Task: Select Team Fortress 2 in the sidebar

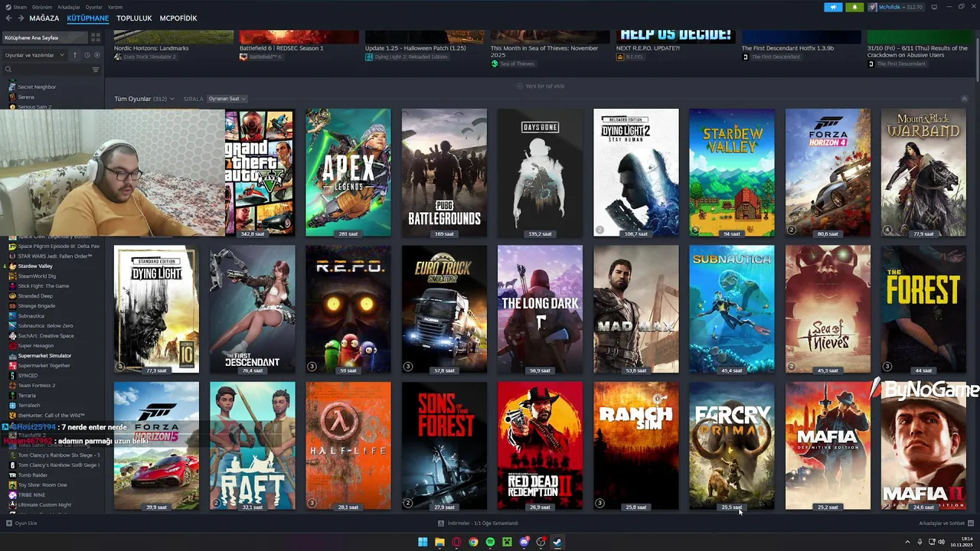Action: pos(37,386)
